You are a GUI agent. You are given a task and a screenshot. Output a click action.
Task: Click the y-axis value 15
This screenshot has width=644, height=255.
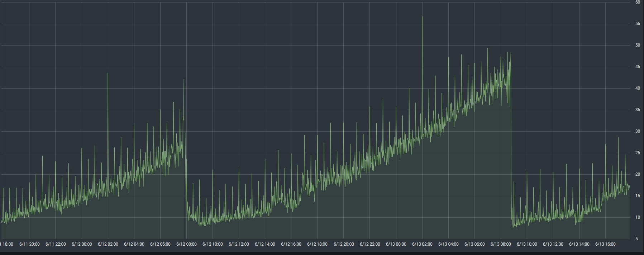(638, 196)
